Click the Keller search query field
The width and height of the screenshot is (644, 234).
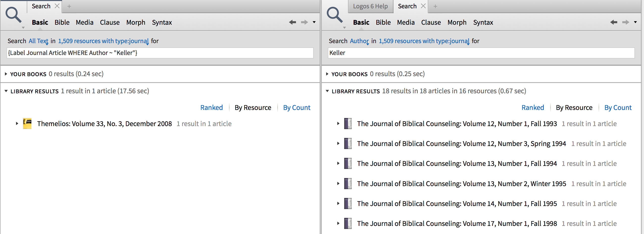point(481,53)
